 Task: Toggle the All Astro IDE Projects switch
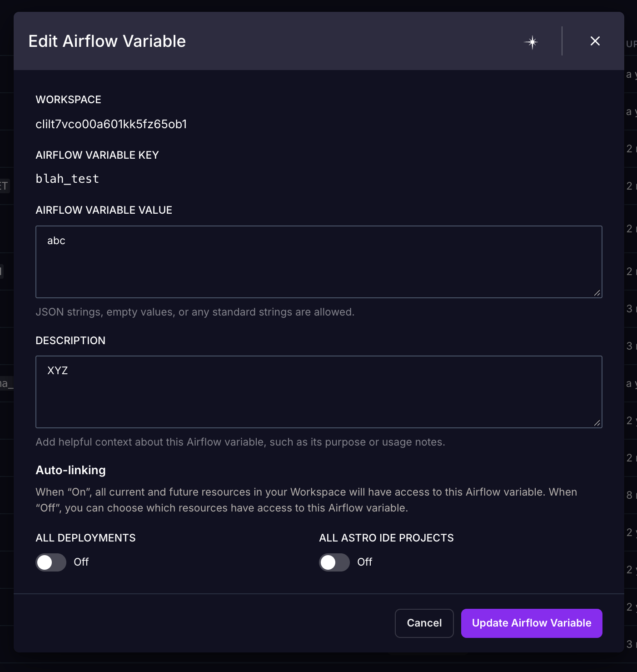point(334,562)
